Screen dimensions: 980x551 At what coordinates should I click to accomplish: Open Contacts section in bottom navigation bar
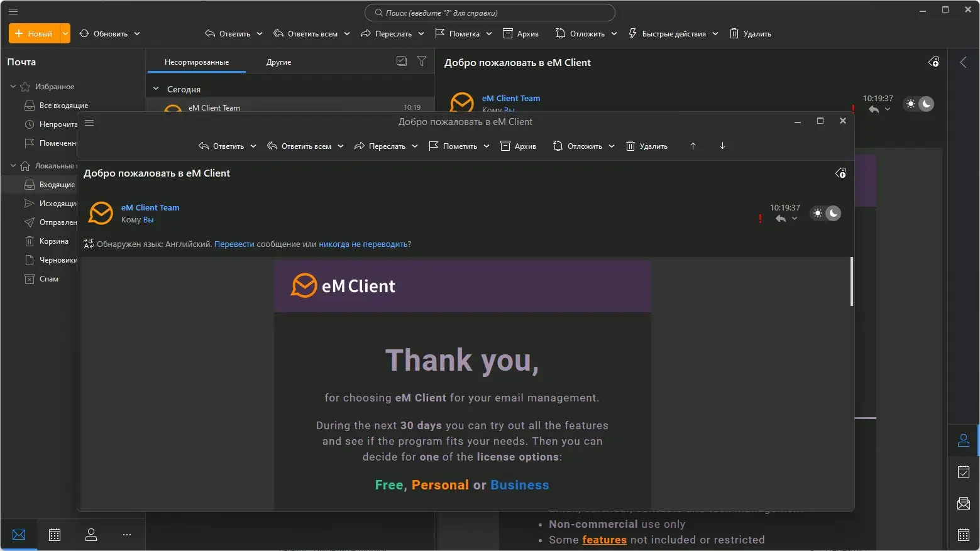tap(91, 535)
